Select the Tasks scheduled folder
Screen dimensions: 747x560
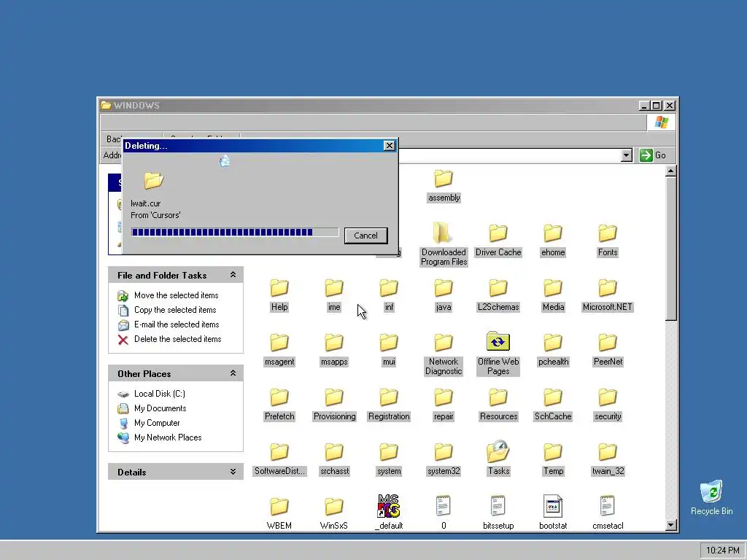(x=498, y=458)
